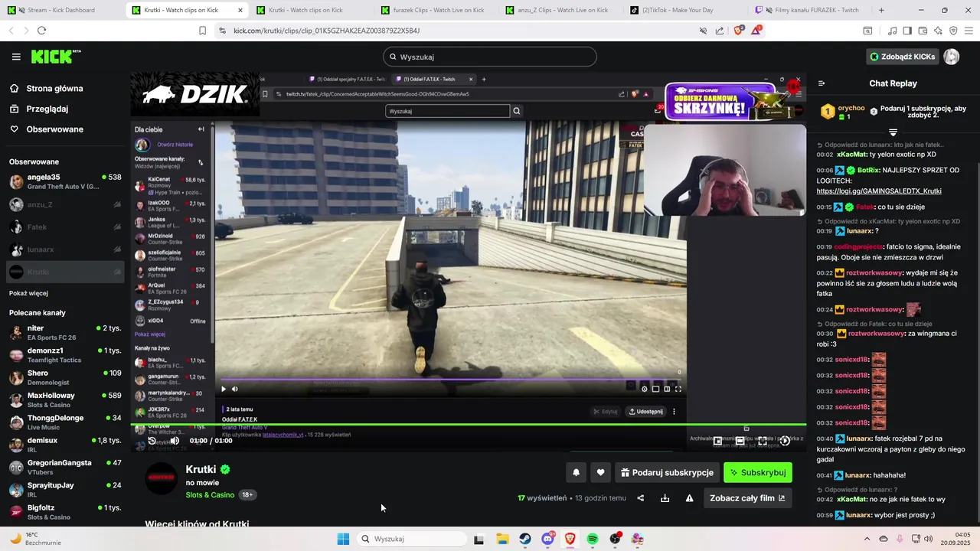
Task: Switch to TikTok Make Your Day tab
Action: click(x=683, y=10)
